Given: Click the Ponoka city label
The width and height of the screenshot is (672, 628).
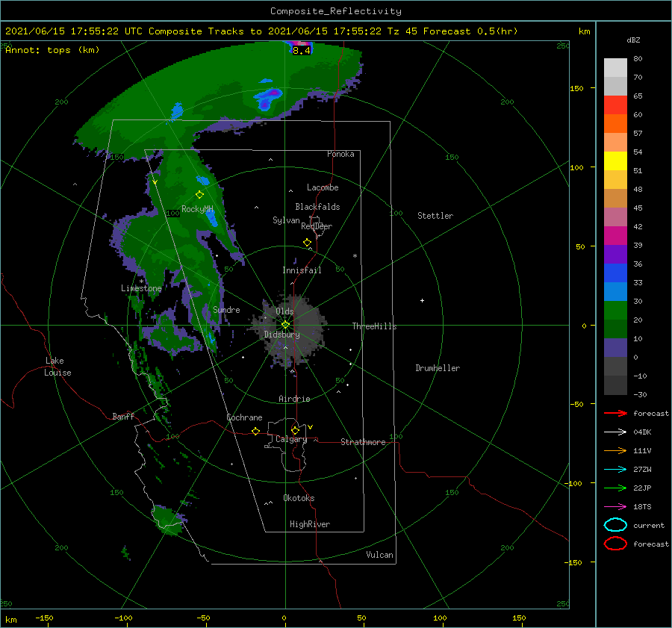Looking at the screenshot, I should click(340, 154).
